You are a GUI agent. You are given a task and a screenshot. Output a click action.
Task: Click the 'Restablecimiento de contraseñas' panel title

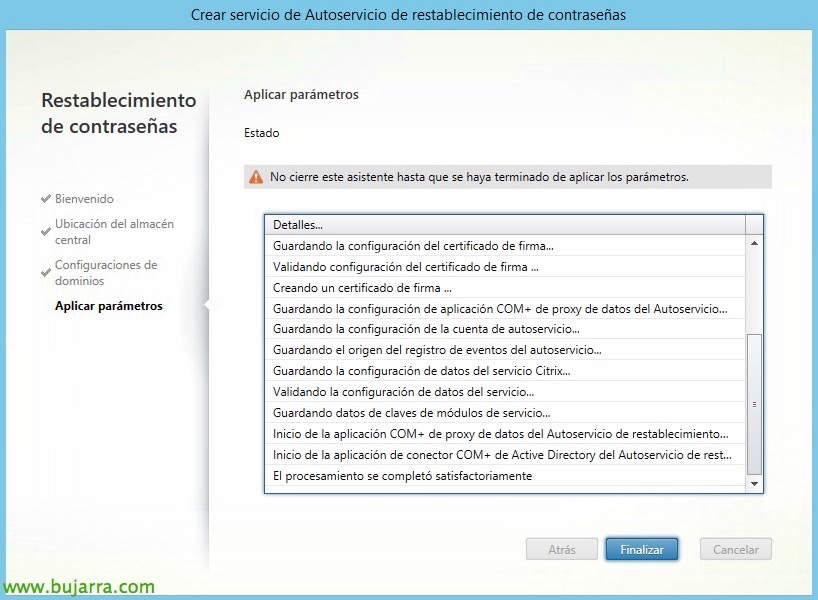click(x=118, y=113)
